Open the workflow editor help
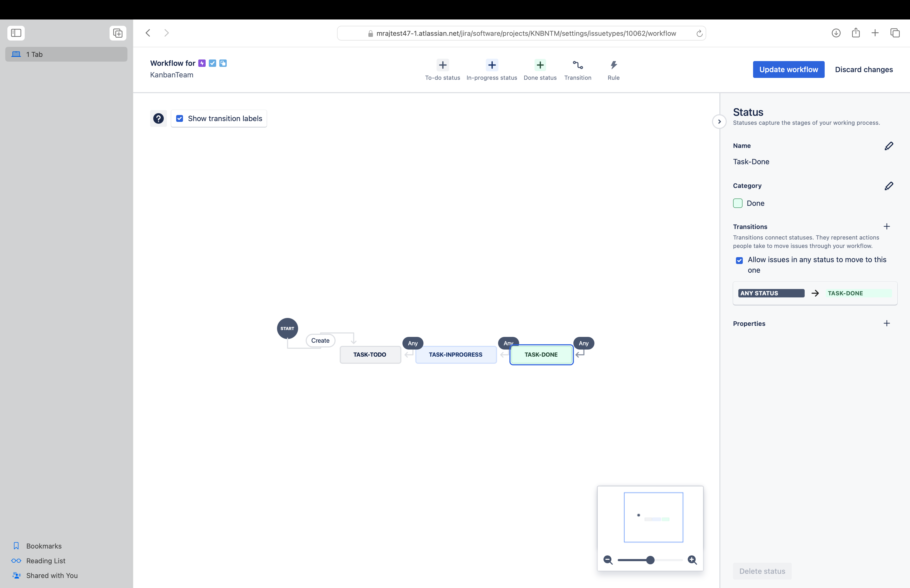Screen dimensions: 910x588 point(159,118)
